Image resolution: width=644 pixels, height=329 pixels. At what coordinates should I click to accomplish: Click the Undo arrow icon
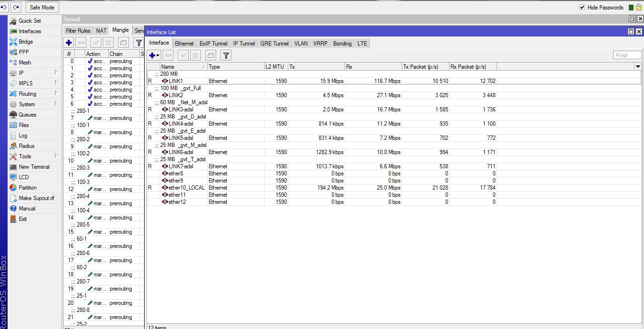pos(4,7)
